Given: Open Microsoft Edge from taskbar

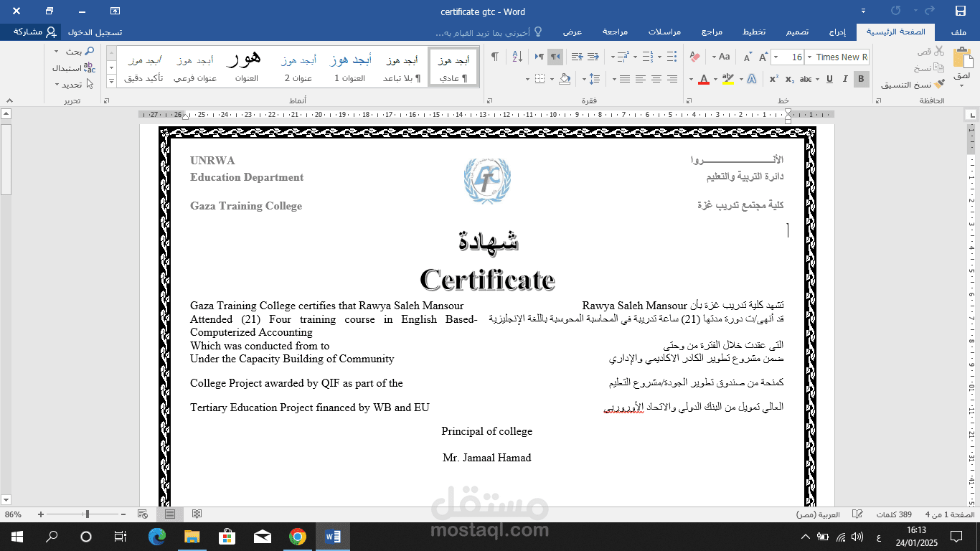Looking at the screenshot, I should coord(157,537).
